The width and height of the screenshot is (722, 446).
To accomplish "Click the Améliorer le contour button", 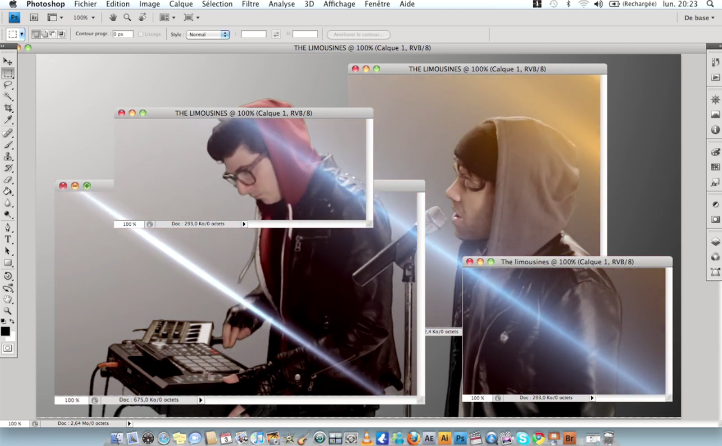I will pos(359,35).
